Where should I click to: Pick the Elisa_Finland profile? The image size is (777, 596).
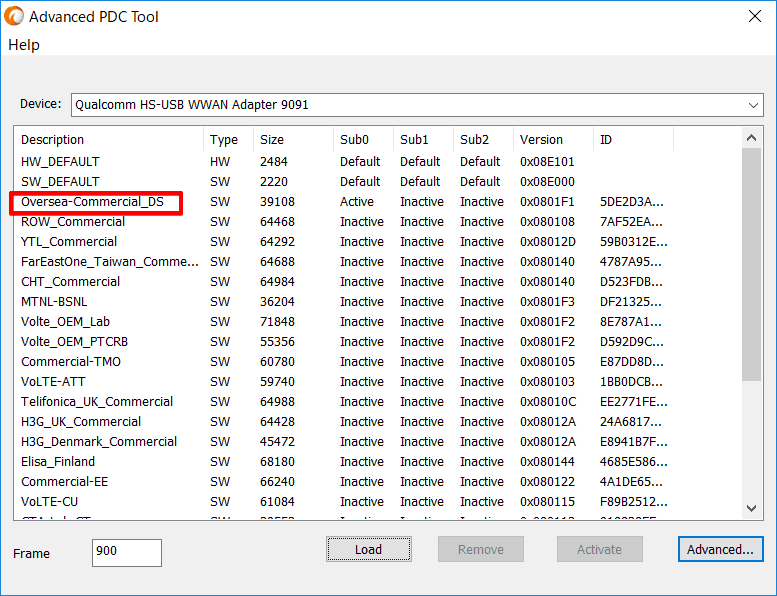click(x=58, y=462)
